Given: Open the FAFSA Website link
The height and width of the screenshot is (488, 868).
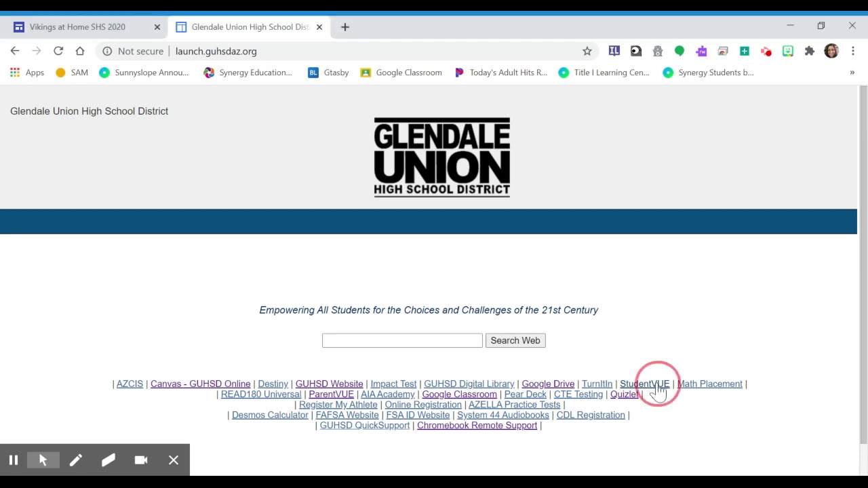Looking at the screenshot, I should (x=347, y=415).
